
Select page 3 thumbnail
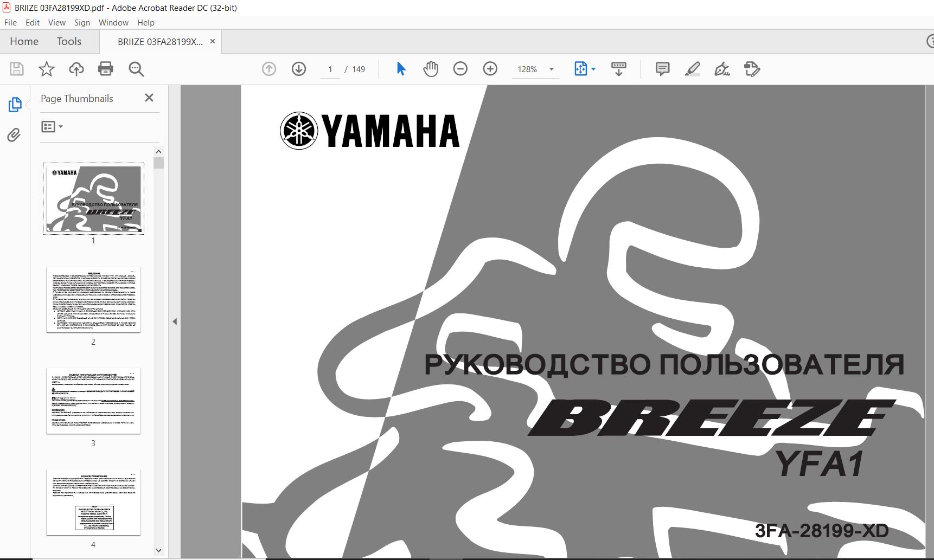tap(93, 401)
